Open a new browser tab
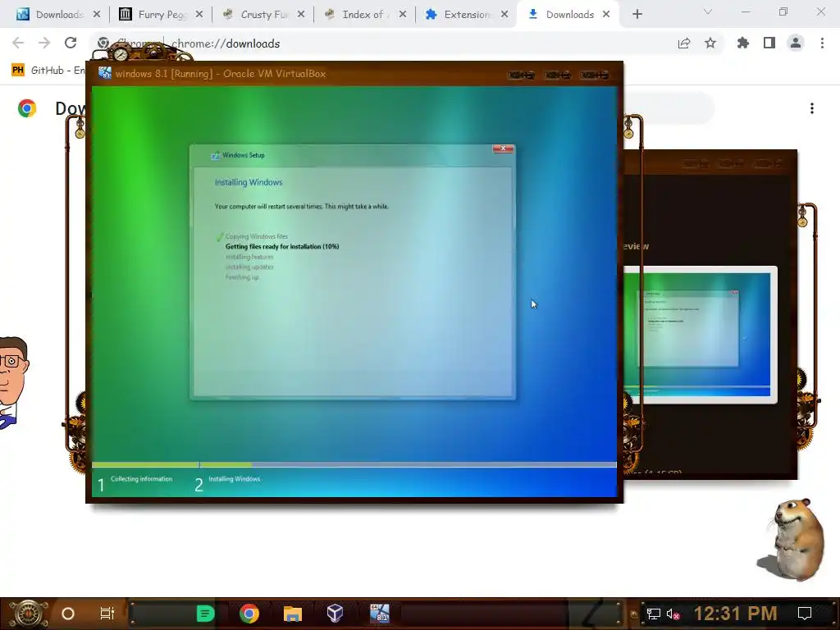The width and height of the screenshot is (840, 630). click(x=637, y=15)
